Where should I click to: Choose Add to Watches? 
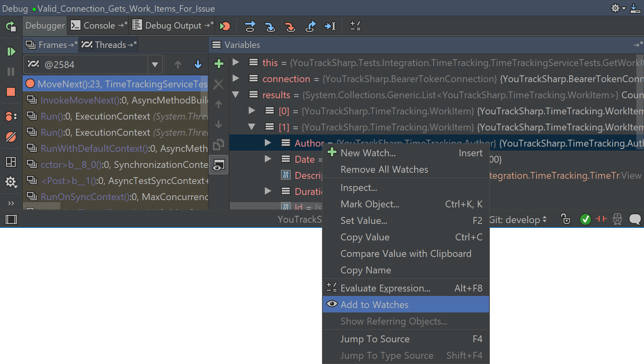406,305
